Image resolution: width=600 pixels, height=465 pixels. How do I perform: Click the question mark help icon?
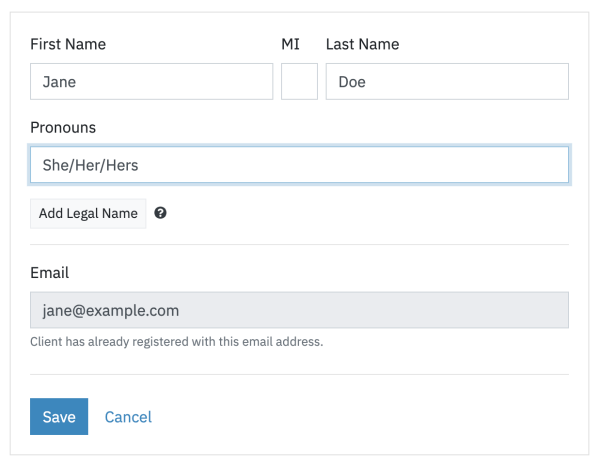coord(160,213)
